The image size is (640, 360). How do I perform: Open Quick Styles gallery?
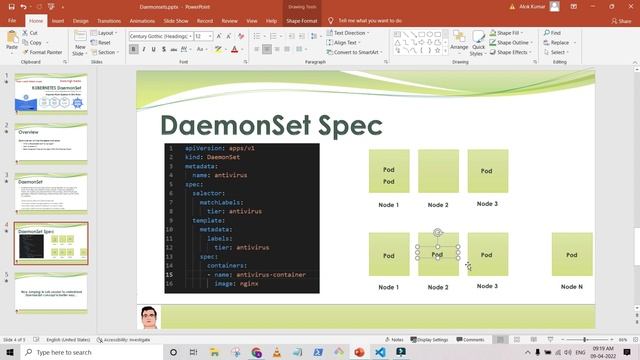(x=478, y=43)
